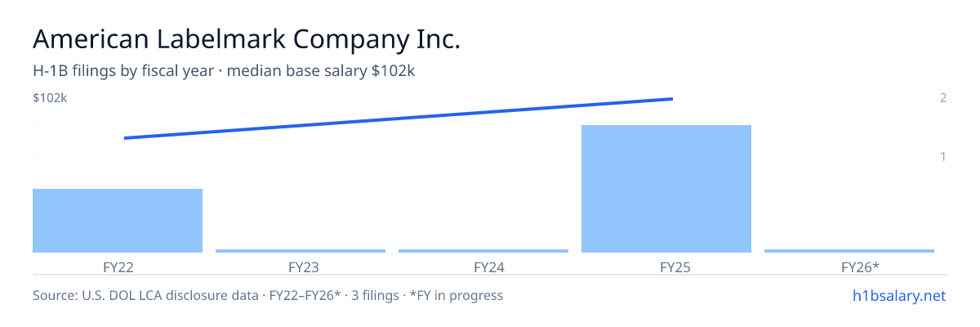Click the FY25 filings bar

pyautogui.click(x=666, y=189)
